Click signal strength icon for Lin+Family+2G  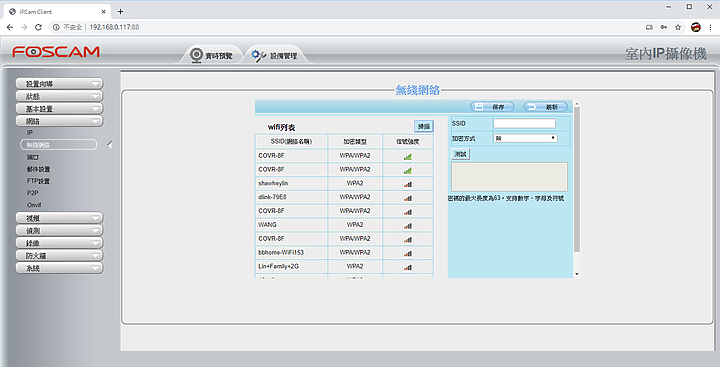click(408, 267)
